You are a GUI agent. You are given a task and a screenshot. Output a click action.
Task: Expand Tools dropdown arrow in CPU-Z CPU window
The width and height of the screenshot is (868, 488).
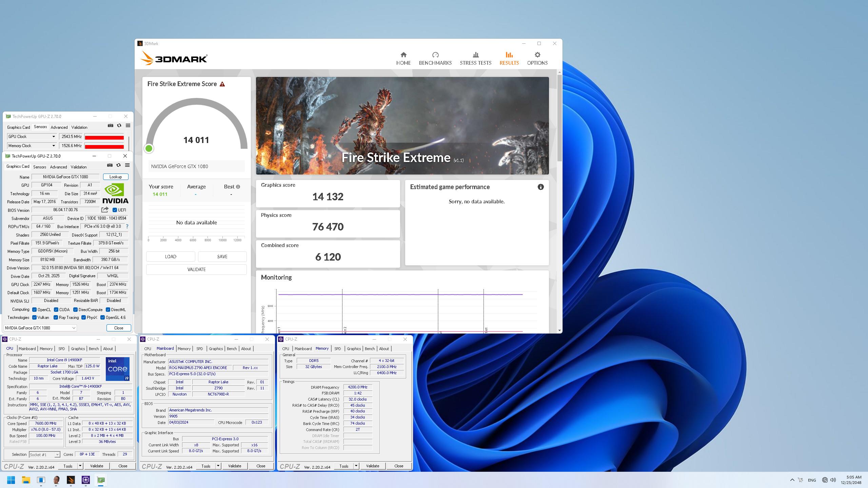point(80,466)
